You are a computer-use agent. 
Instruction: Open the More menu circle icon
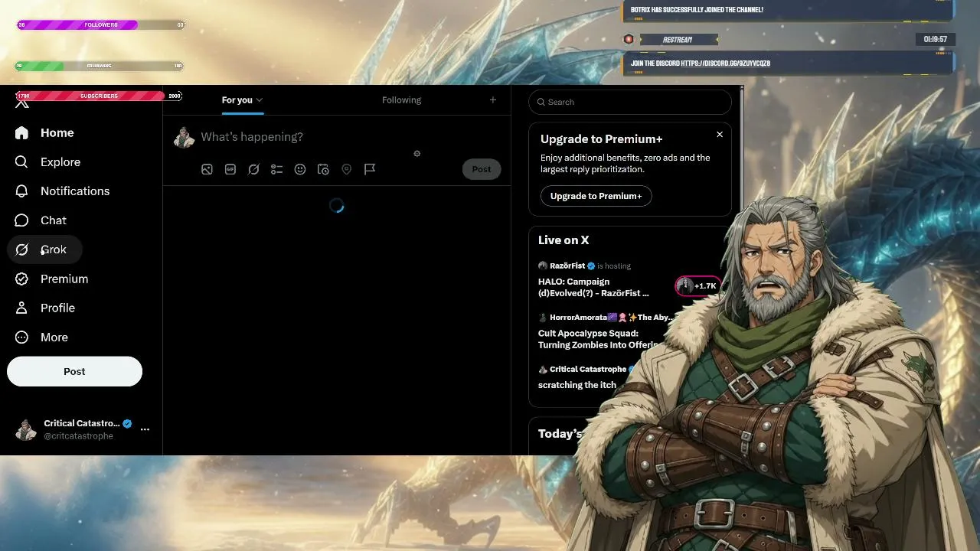[x=21, y=337]
